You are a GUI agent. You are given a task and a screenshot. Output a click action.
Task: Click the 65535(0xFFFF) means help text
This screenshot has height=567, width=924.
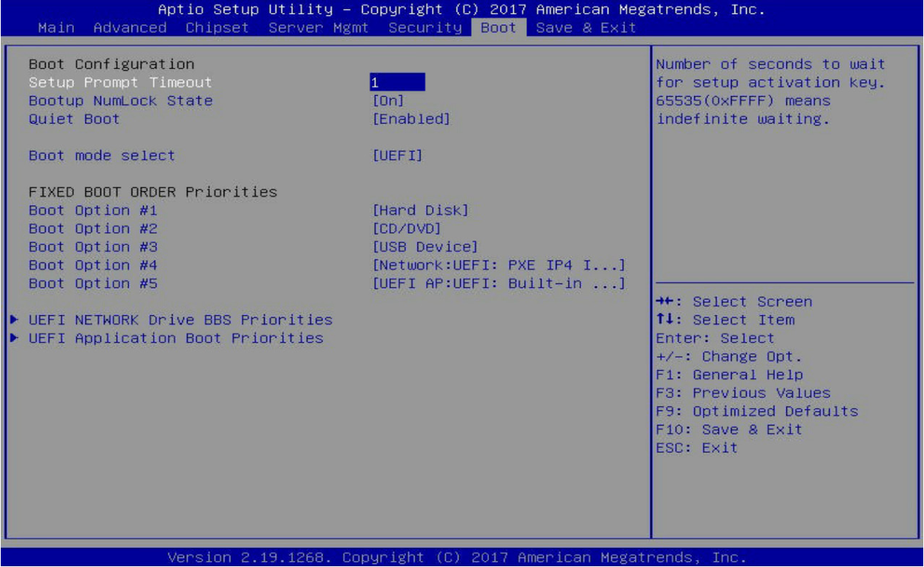coord(743,100)
